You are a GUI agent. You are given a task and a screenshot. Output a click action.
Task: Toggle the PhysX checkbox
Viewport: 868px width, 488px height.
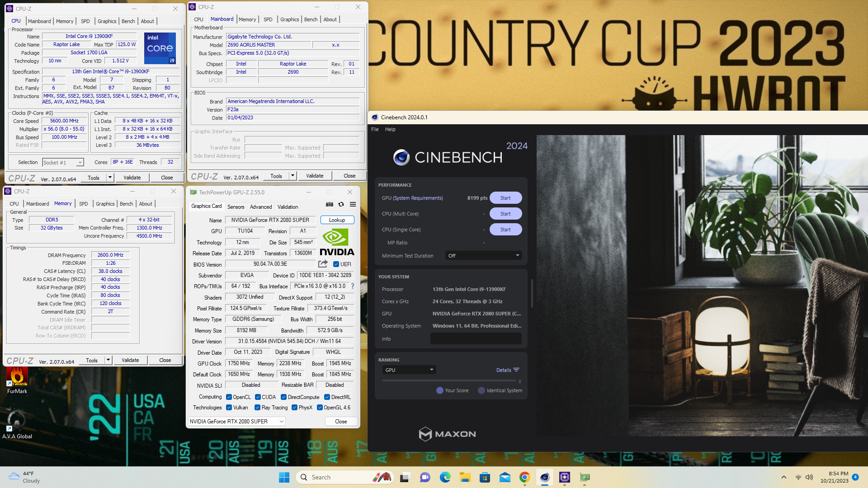tap(294, 408)
